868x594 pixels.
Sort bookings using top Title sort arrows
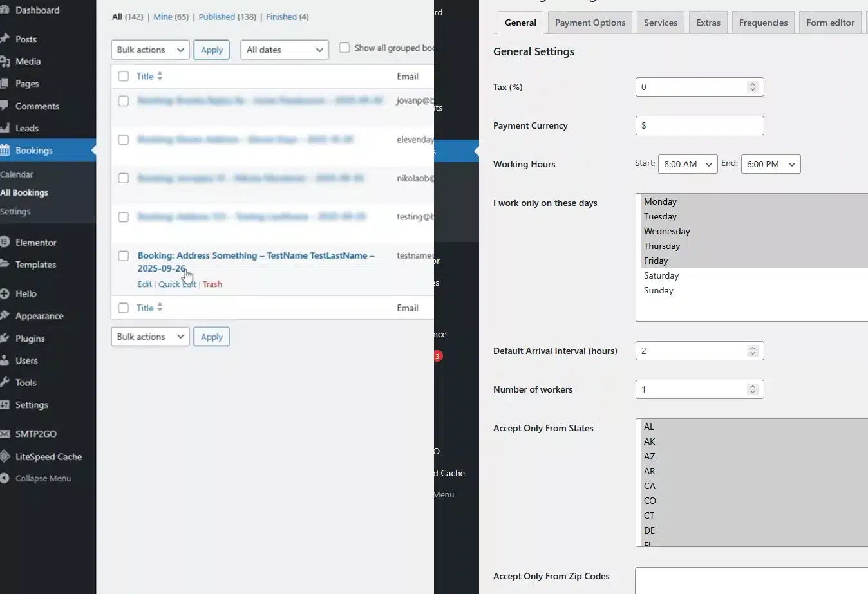160,76
